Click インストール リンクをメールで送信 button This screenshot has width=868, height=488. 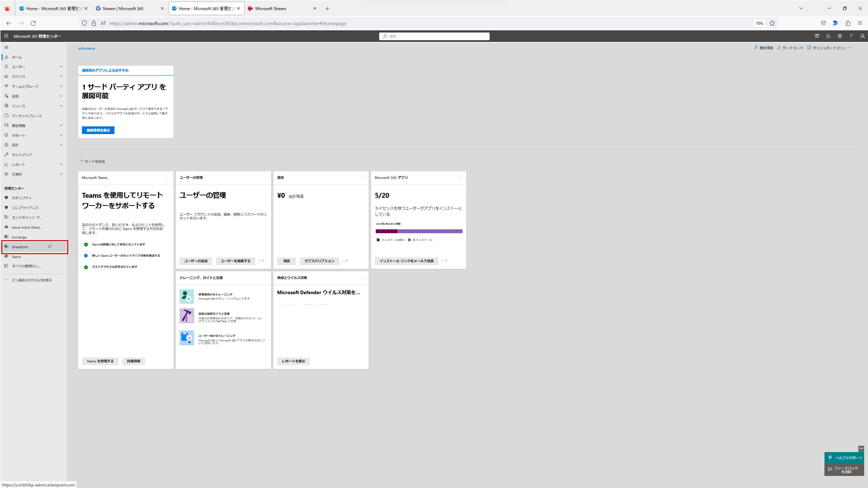point(406,261)
